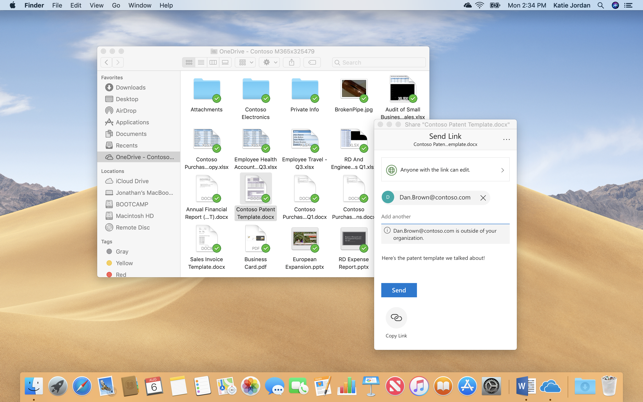Image resolution: width=643 pixels, height=402 pixels.
Task: Select OneDrive - Contoso in sidebar
Action: pyautogui.click(x=139, y=157)
